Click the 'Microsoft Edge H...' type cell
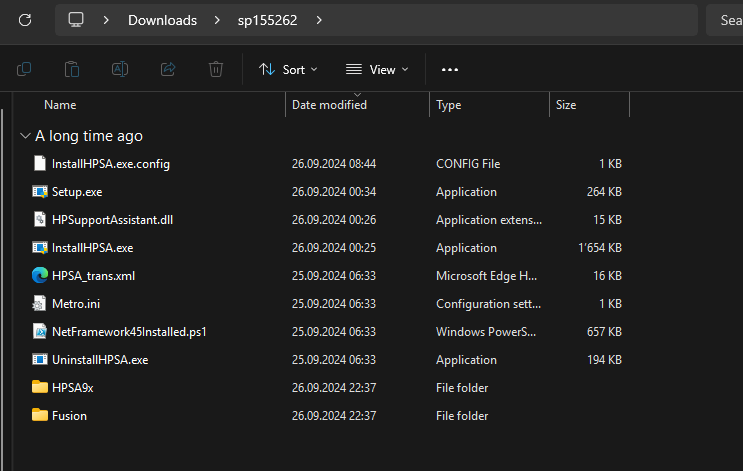The width and height of the screenshot is (743, 471). coord(486,276)
